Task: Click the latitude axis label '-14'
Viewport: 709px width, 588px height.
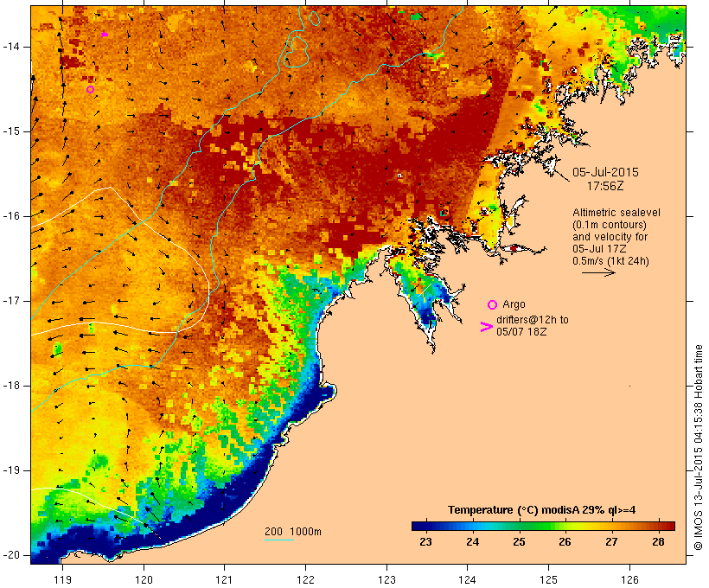Action: tap(10, 47)
